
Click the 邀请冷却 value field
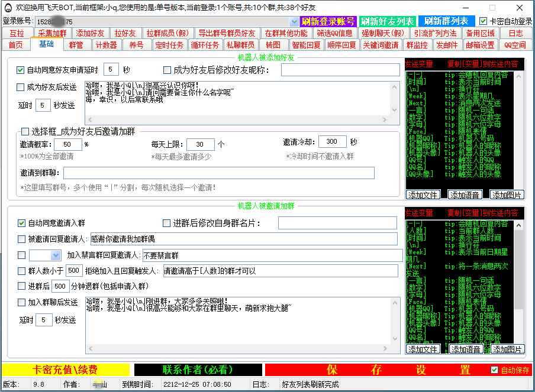click(332, 141)
